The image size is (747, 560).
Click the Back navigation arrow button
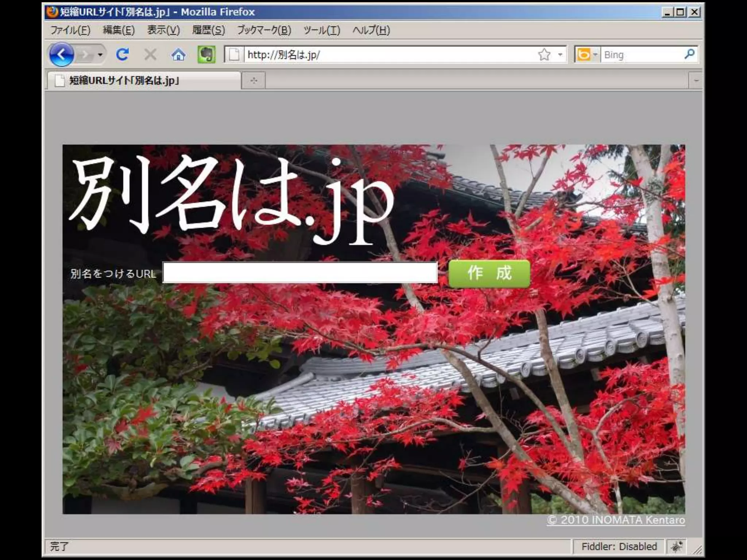[61, 55]
